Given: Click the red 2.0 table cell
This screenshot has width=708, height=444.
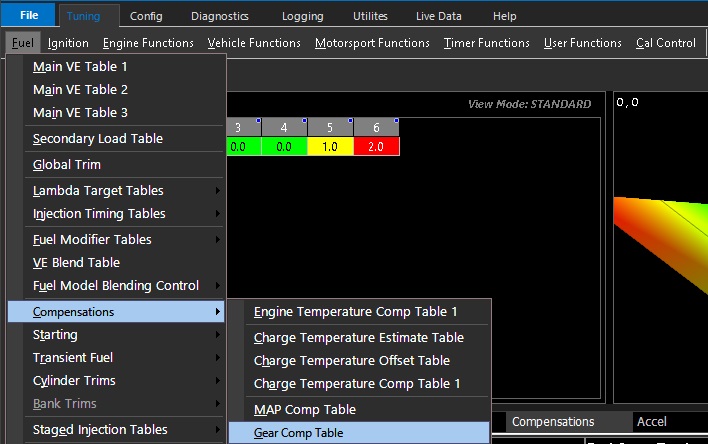Looking at the screenshot, I should 375,146.
